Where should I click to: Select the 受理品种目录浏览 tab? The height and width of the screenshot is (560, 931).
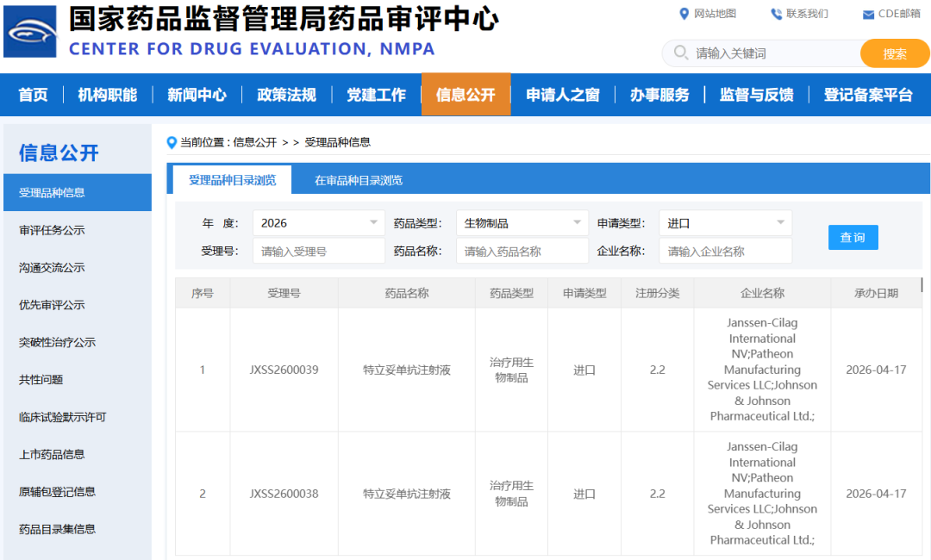pos(232,180)
